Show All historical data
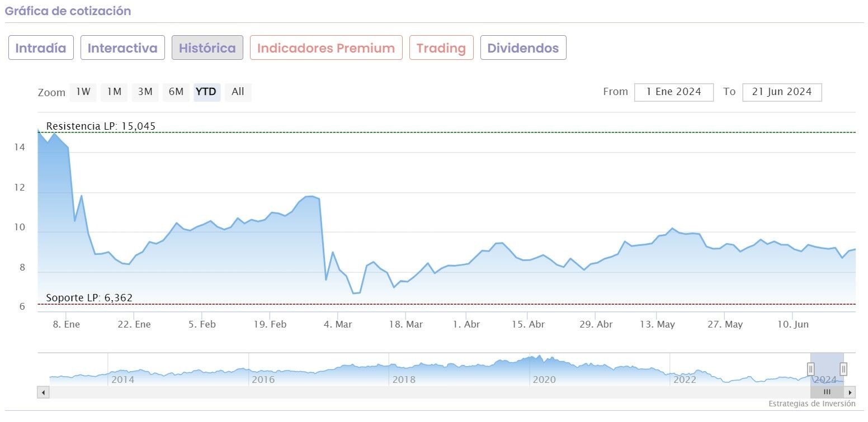The width and height of the screenshot is (868, 422). 238,92
